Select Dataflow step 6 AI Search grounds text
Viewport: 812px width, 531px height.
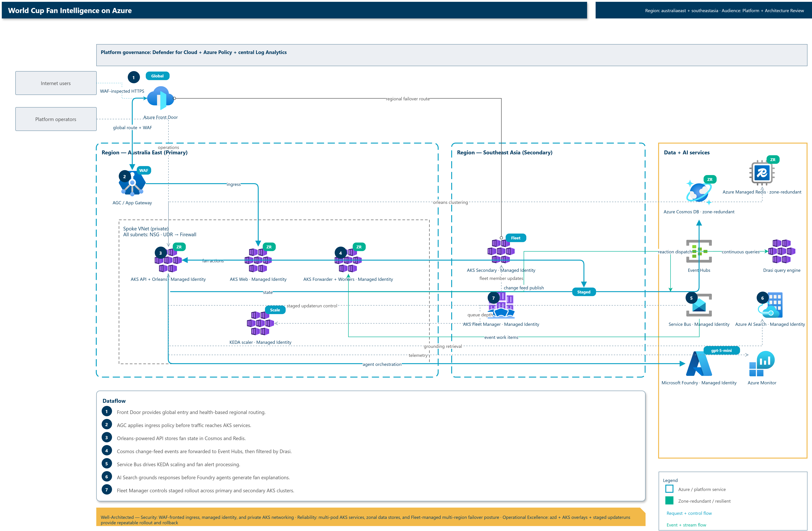[x=203, y=477]
